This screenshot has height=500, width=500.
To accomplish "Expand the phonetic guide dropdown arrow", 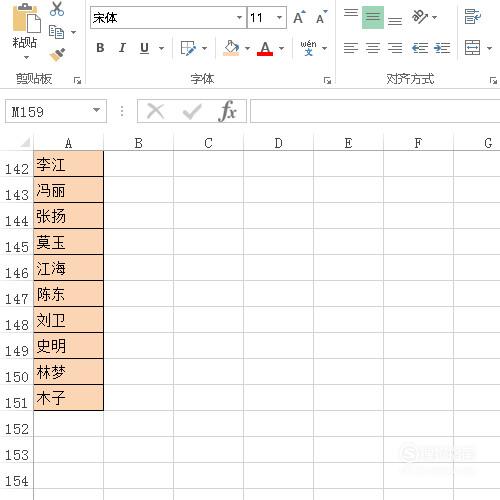I will [324, 48].
